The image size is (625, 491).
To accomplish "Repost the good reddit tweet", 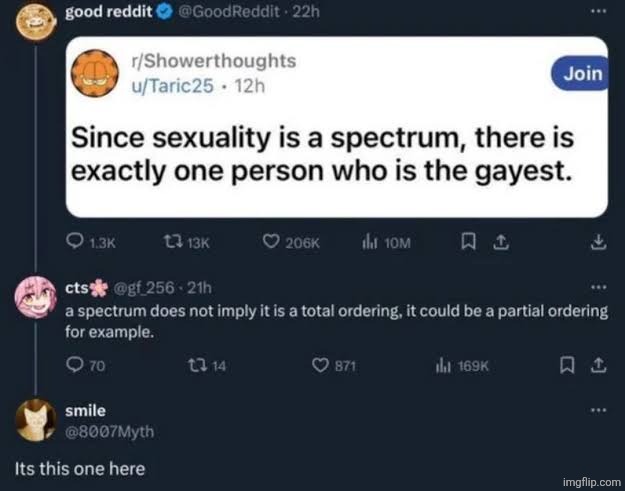I will point(171,241).
